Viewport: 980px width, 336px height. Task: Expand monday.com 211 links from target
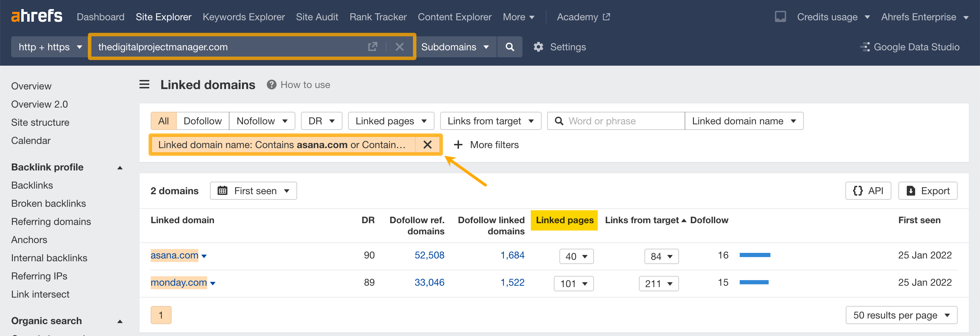tap(659, 284)
